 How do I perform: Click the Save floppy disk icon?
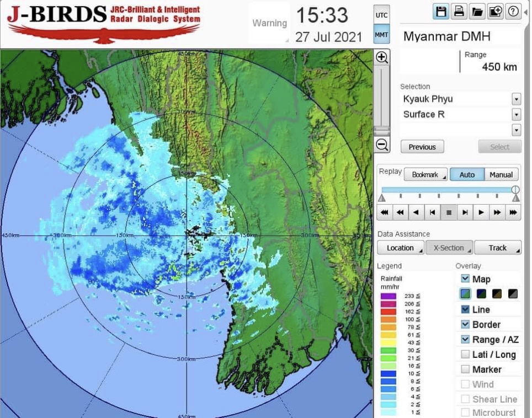pyautogui.click(x=440, y=12)
